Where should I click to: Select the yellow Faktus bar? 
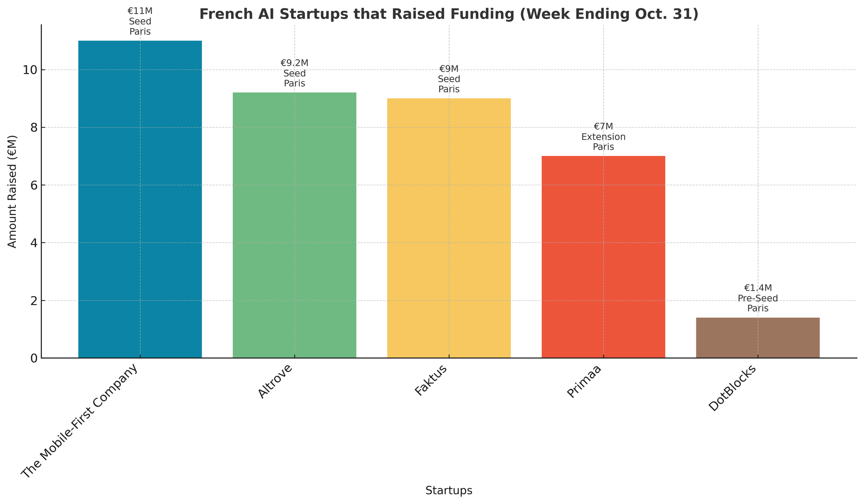[449, 228]
